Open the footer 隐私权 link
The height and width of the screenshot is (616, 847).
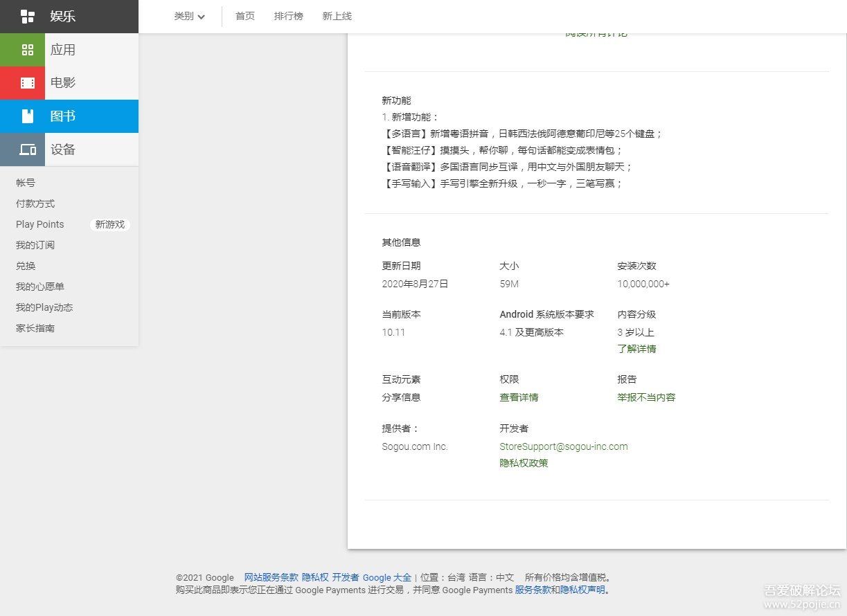(x=315, y=577)
